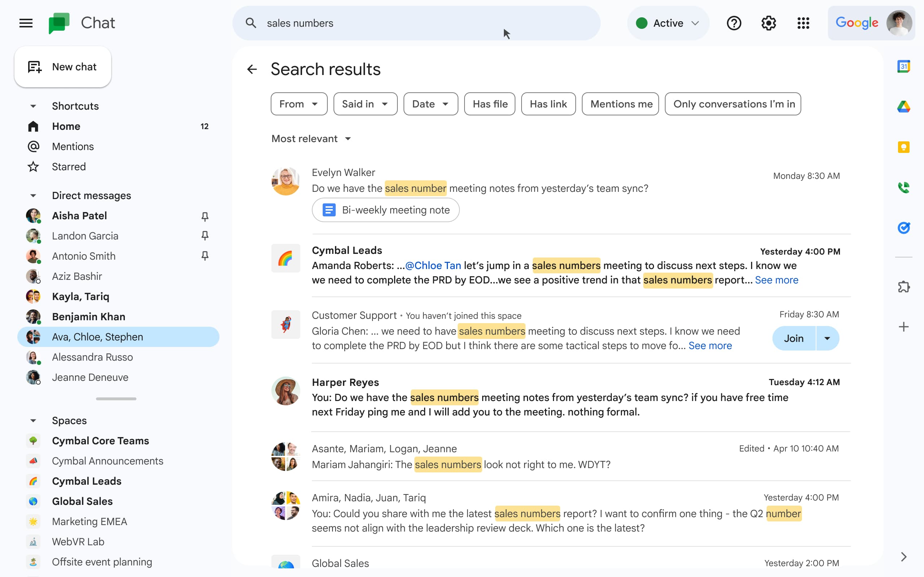
Task: Open the From filter dropdown
Action: 299,104
